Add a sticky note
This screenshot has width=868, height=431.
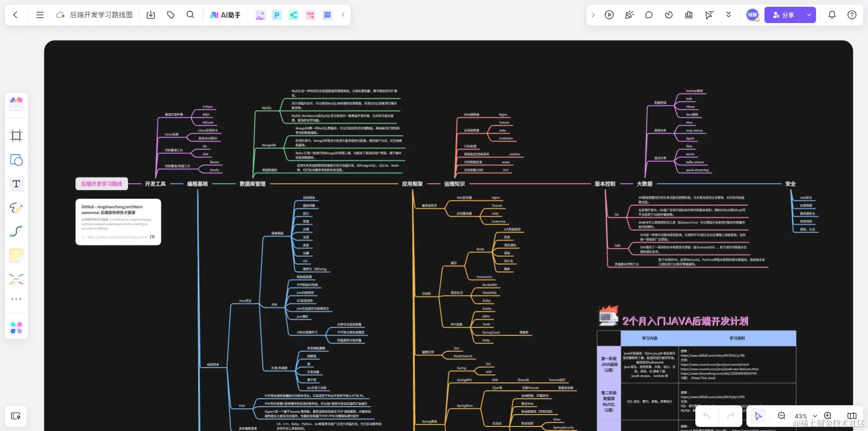pyautogui.click(x=16, y=256)
